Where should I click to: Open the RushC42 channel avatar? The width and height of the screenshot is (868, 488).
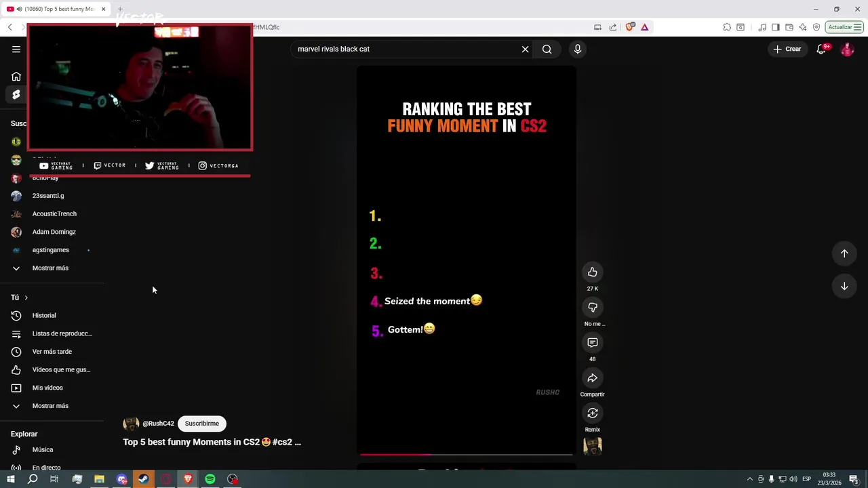click(131, 424)
